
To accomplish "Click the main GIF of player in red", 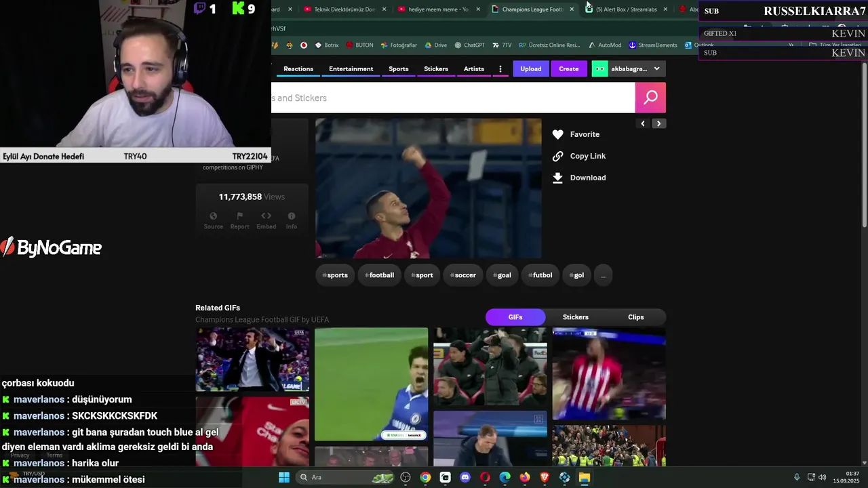I will pos(429,188).
